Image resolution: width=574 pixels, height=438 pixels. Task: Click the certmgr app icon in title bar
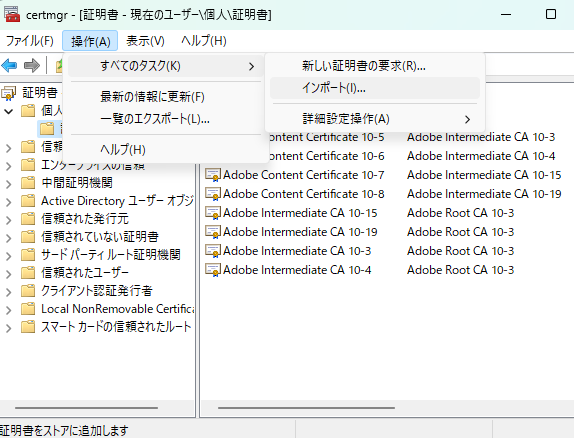(12, 14)
